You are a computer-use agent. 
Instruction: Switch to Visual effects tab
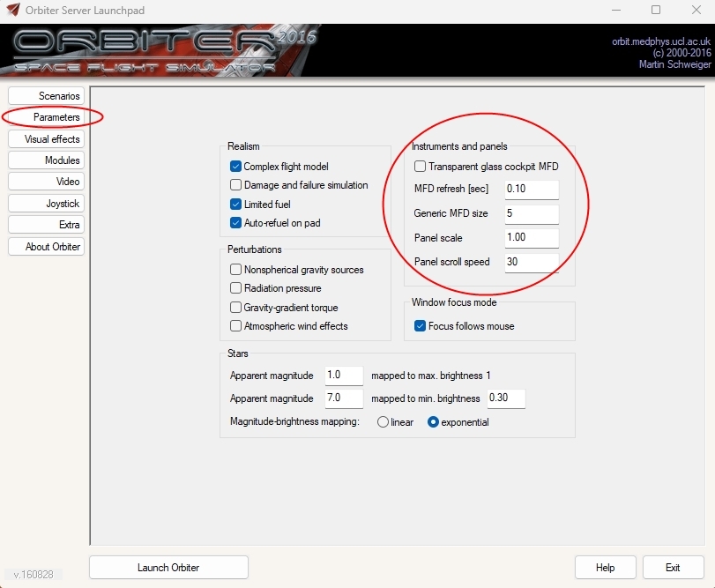click(46, 139)
